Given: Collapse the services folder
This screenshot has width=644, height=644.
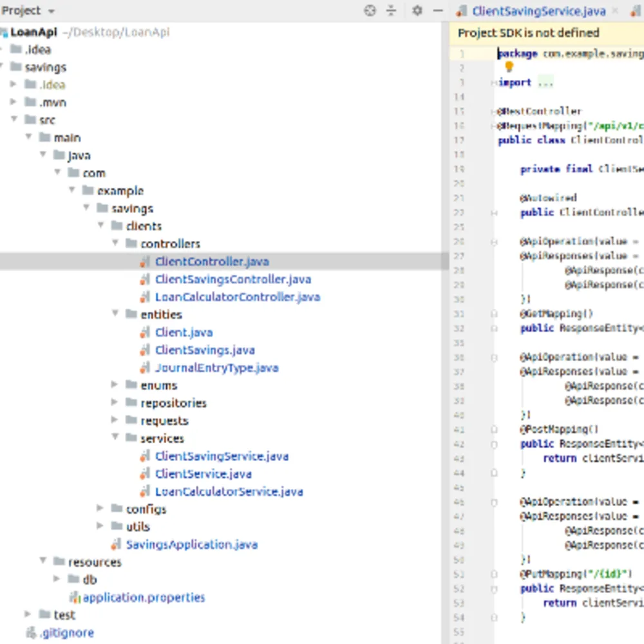Looking at the screenshot, I should tap(115, 437).
